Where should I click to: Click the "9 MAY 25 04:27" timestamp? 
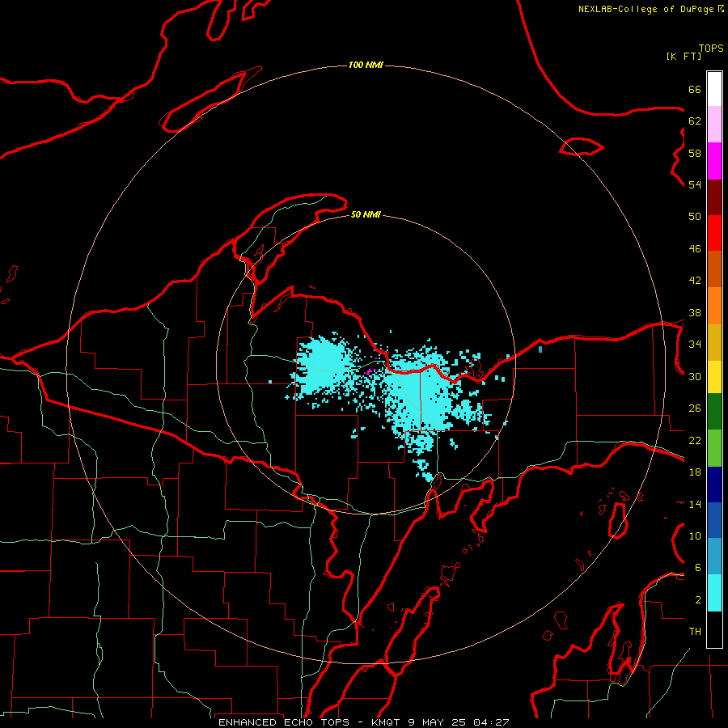pos(459,722)
